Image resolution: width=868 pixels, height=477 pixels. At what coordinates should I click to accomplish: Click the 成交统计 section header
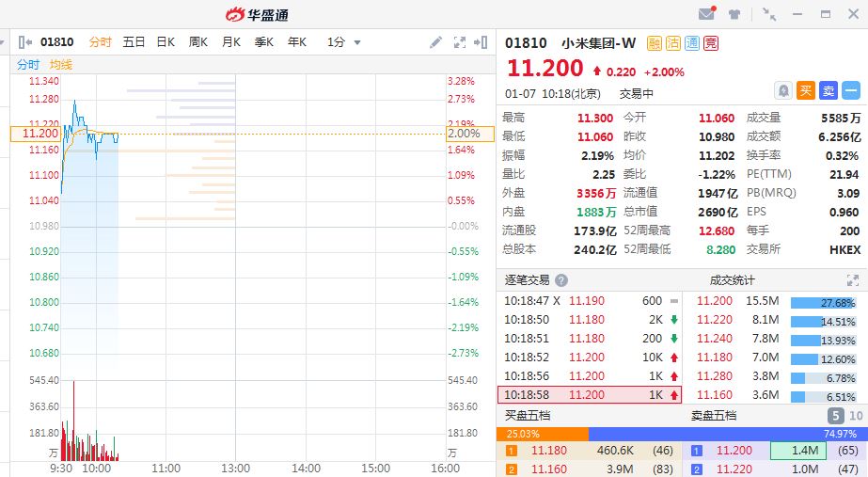(x=732, y=280)
